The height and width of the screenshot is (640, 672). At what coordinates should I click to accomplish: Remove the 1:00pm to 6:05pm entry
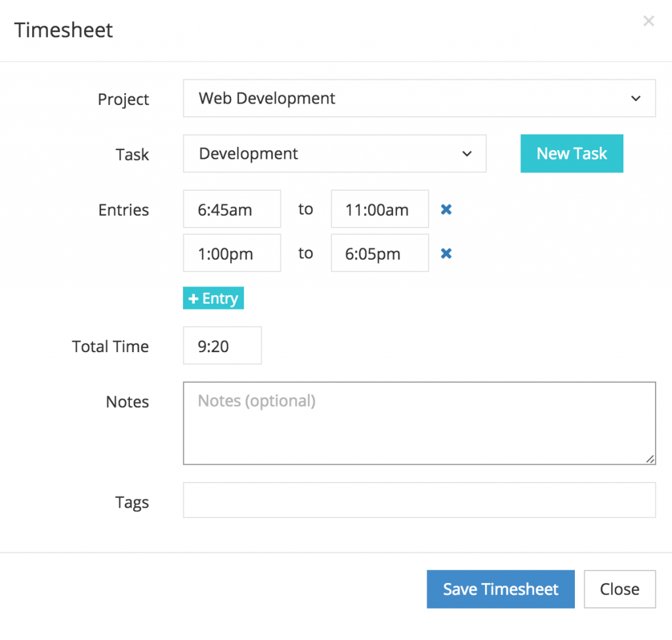446,253
